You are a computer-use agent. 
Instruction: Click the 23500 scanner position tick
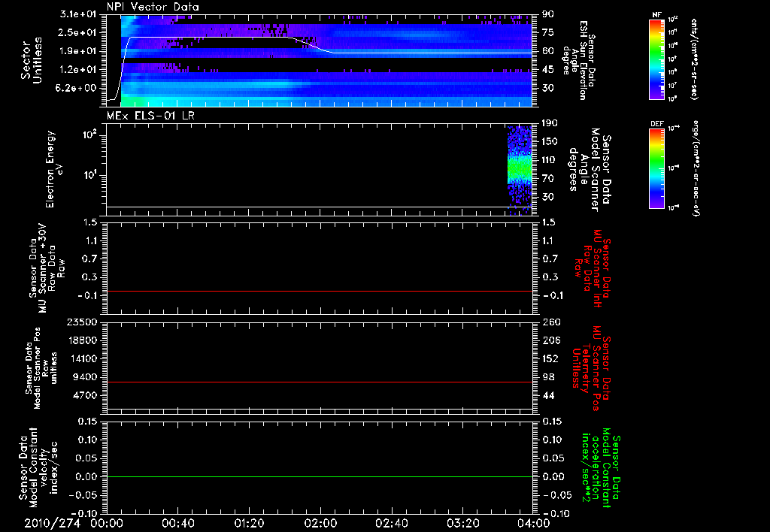point(83,322)
